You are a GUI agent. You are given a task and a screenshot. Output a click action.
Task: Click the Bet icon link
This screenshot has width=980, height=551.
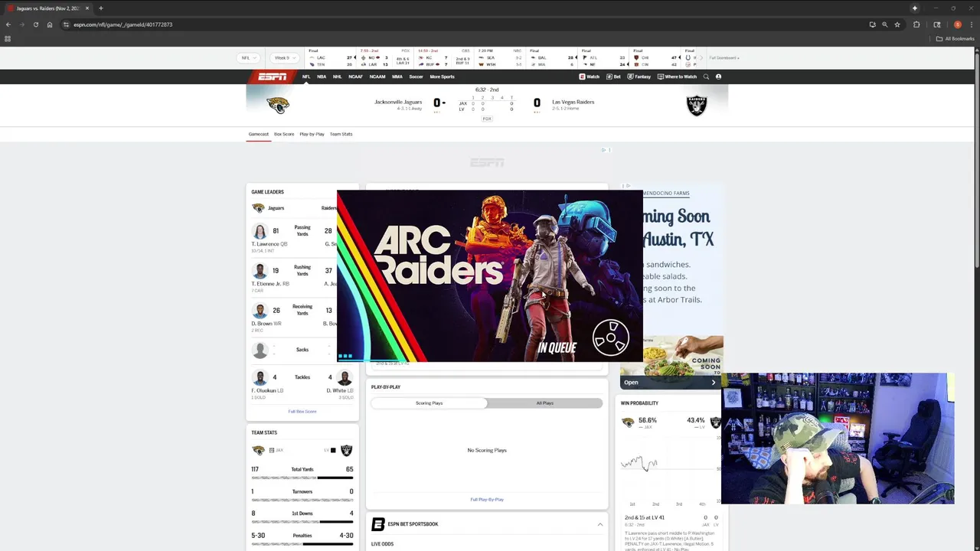(x=613, y=77)
